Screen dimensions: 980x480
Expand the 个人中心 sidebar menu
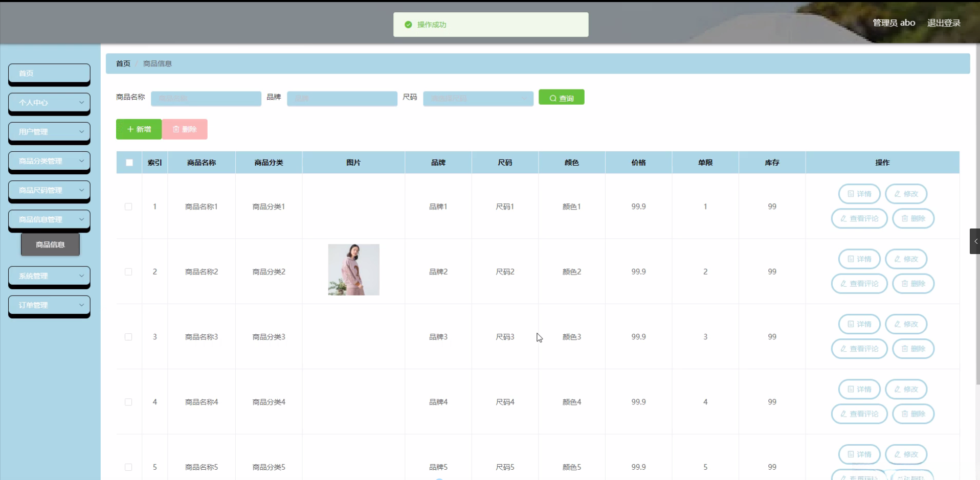click(x=49, y=103)
